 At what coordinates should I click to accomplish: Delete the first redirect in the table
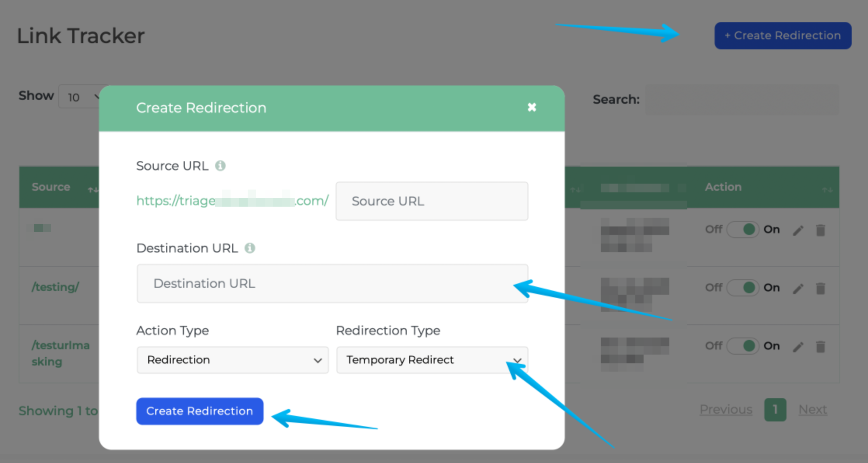(x=821, y=230)
